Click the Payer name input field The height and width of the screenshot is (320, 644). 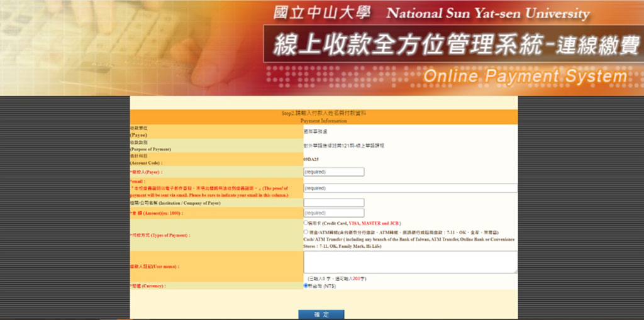(x=333, y=172)
